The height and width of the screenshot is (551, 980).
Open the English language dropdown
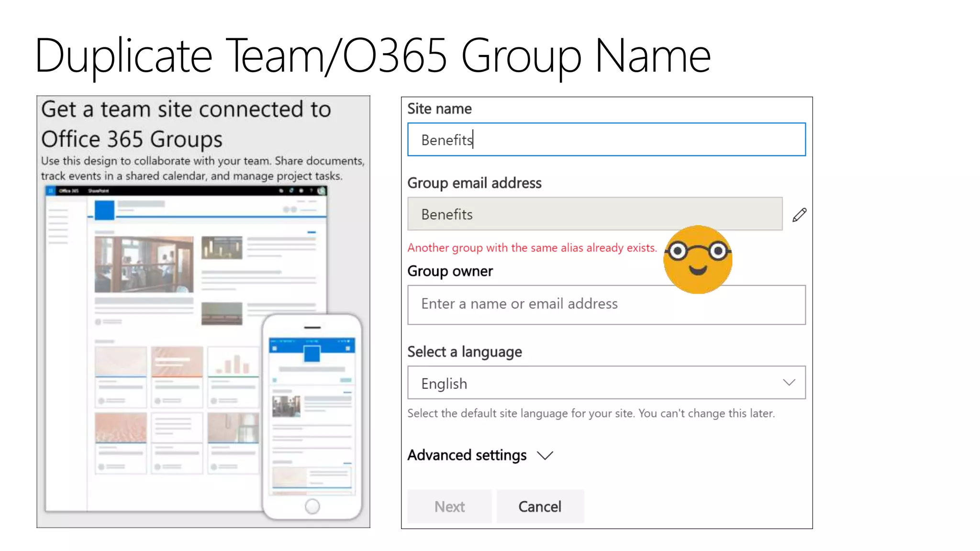[x=606, y=383]
